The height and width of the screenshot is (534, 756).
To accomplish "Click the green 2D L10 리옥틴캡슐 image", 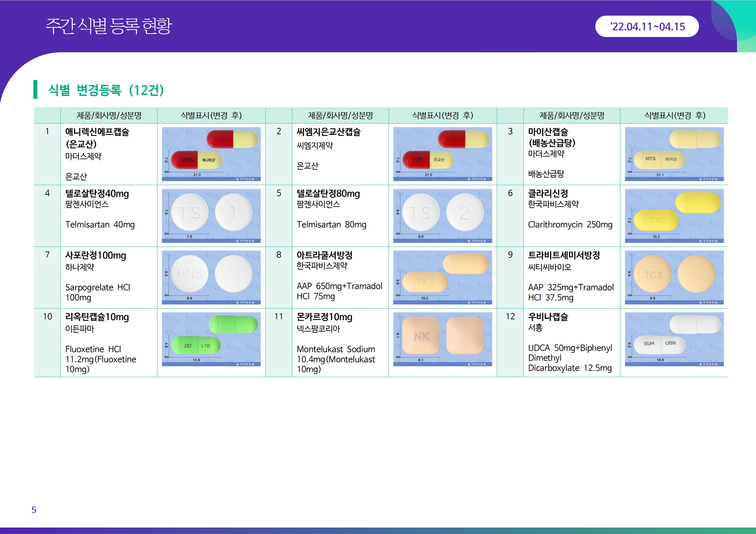I will tap(211, 339).
